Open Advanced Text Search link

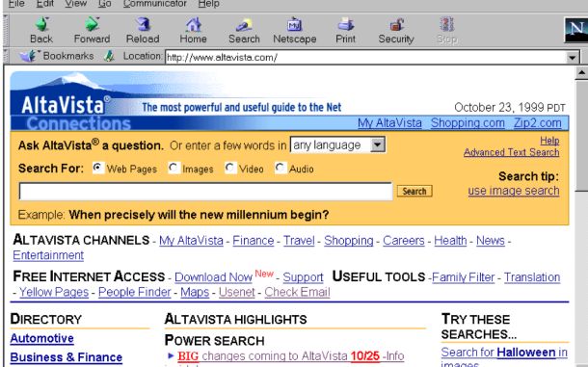[x=512, y=152]
